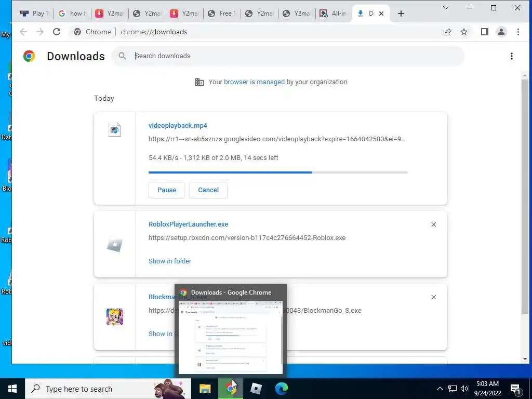Open the tab search dropdown arrow
Screen dimensions: 532x399
tap(446, 8)
